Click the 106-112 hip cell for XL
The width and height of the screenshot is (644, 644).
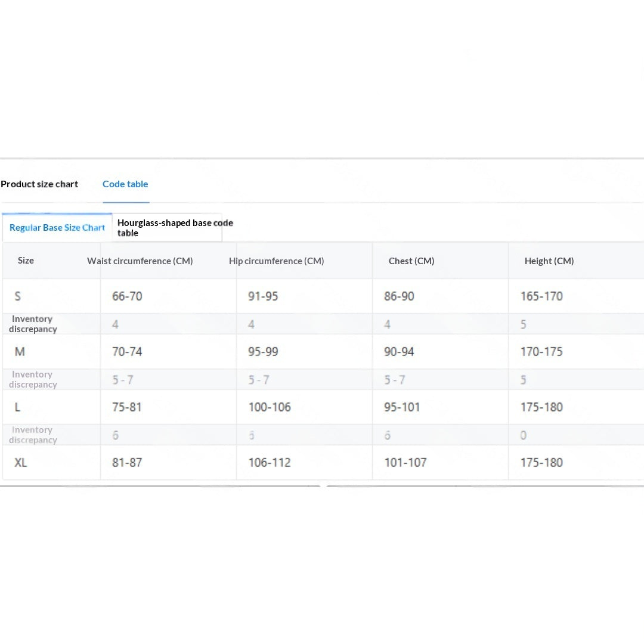coord(270,463)
